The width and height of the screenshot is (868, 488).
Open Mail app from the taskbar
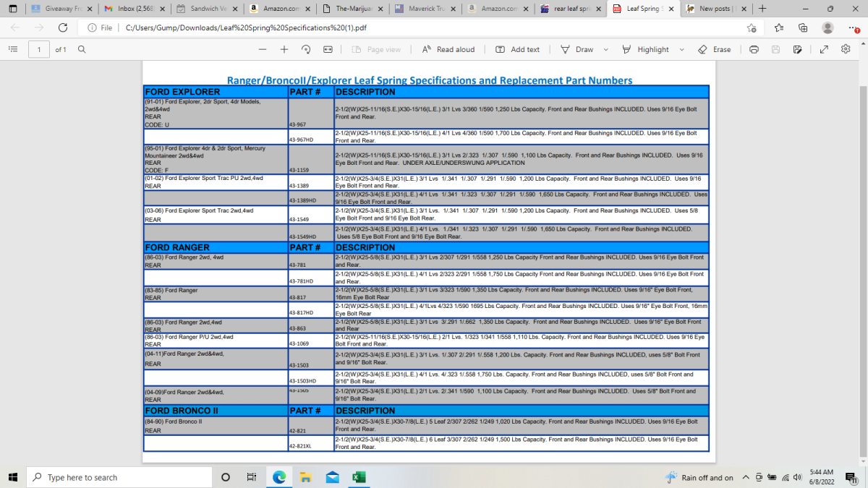[x=332, y=477]
